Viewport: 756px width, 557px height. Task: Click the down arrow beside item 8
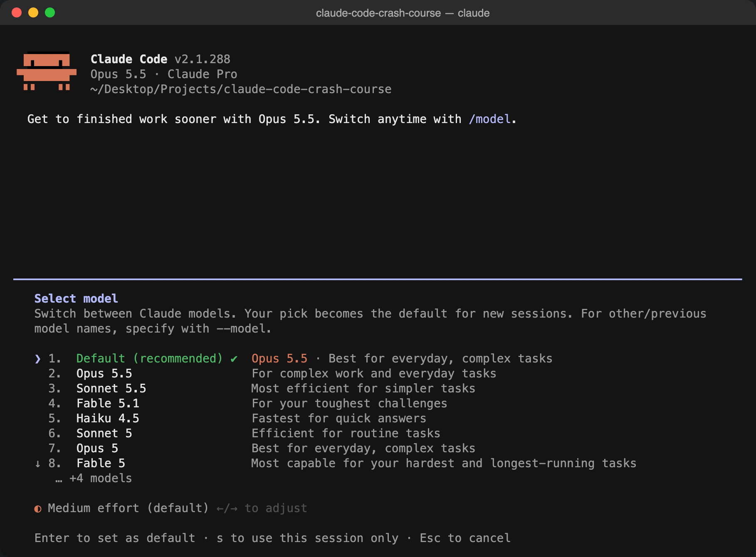click(38, 463)
